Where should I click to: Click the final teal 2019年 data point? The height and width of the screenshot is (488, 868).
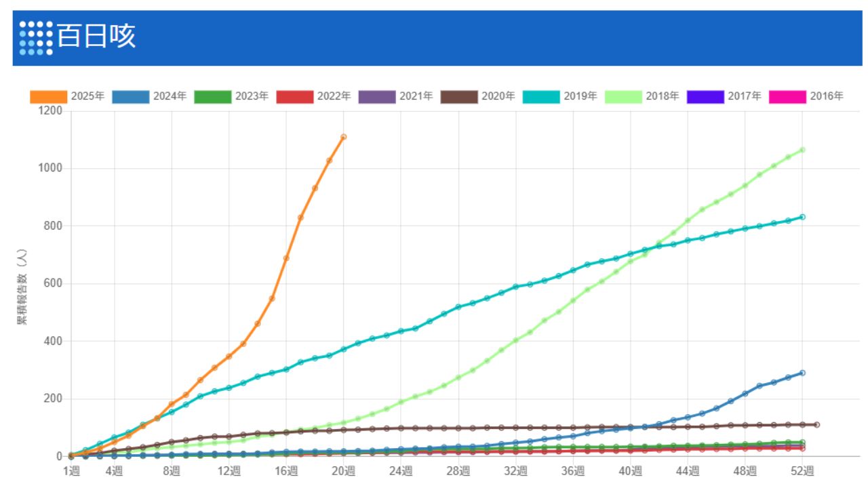pos(802,217)
